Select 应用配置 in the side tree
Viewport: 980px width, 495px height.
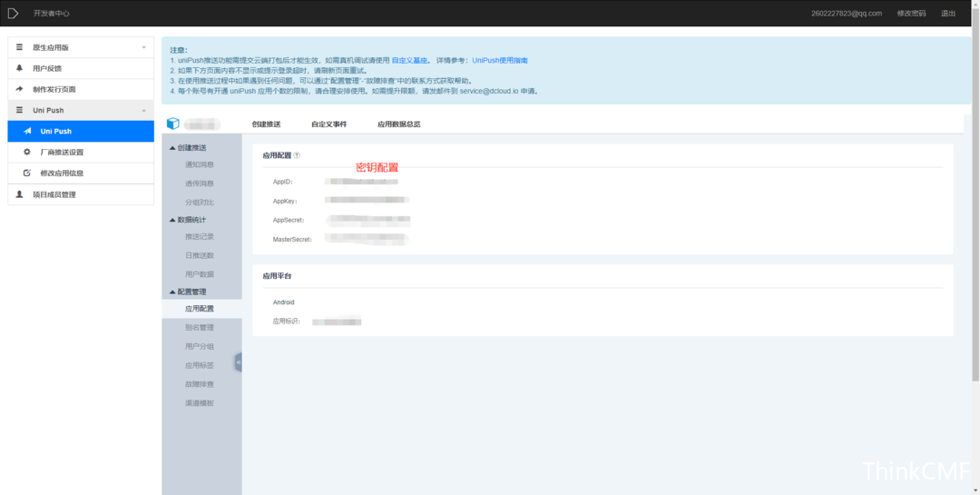pos(201,309)
